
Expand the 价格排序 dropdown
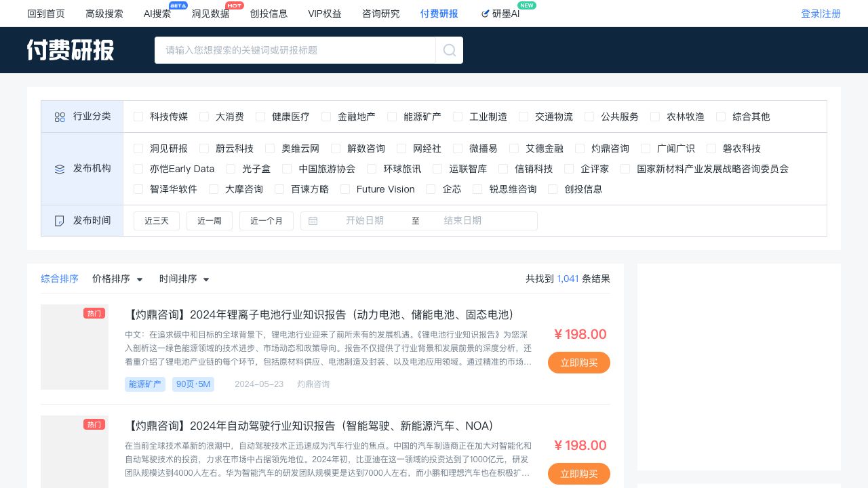(x=118, y=279)
